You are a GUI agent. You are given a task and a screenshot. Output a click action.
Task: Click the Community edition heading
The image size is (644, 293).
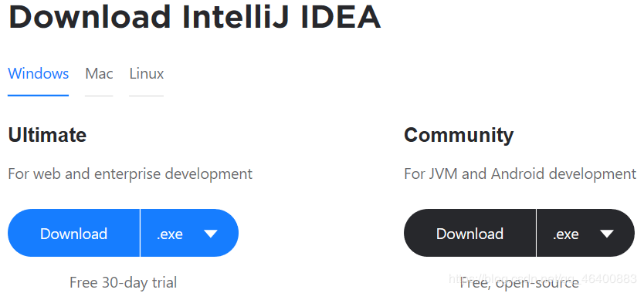coord(459,136)
